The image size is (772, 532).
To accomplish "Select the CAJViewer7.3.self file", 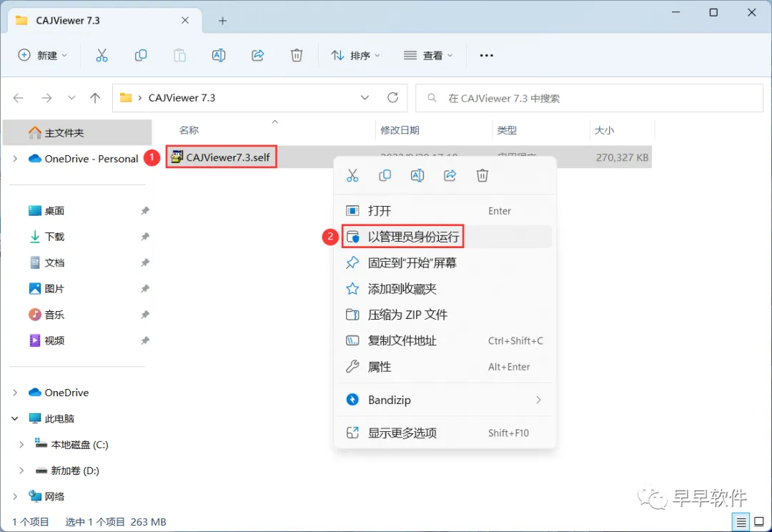I will (221, 157).
